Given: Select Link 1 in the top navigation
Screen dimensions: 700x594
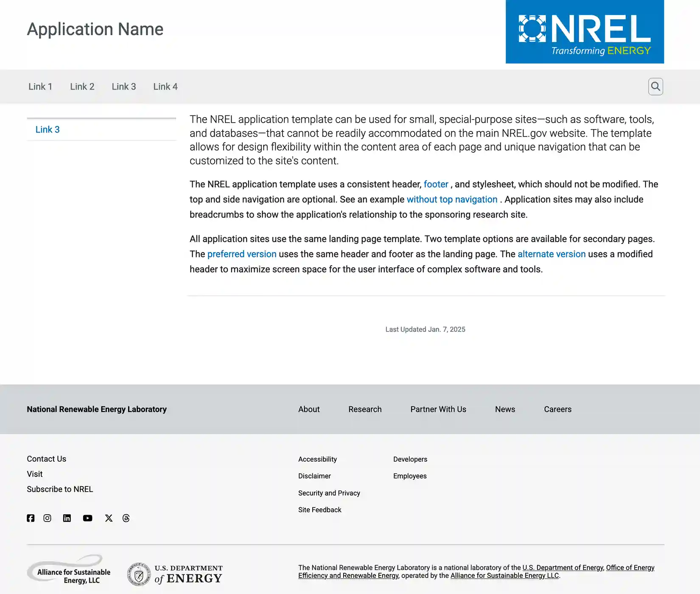Looking at the screenshot, I should [40, 86].
